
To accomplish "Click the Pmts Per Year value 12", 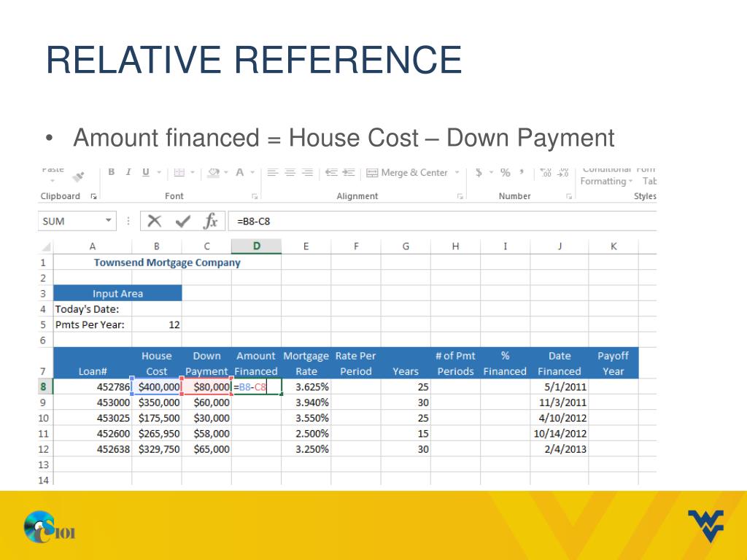I will (x=157, y=324).
